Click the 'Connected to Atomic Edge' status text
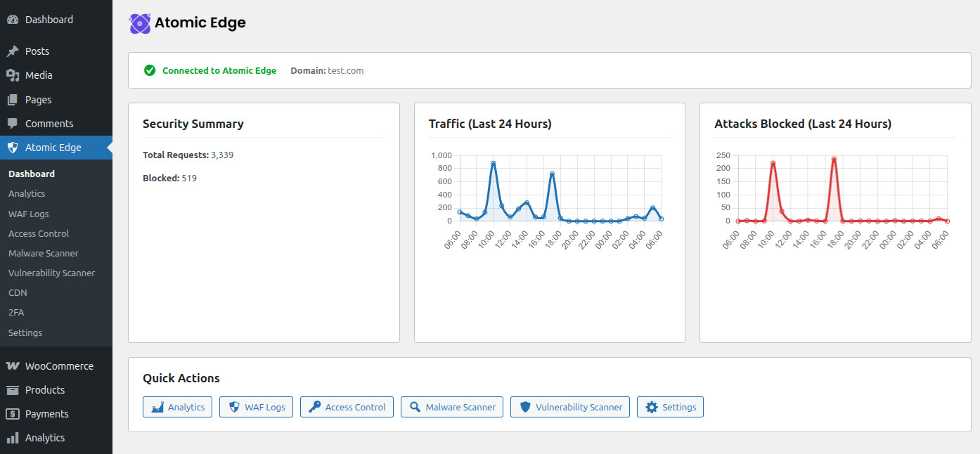 (x=219, y=70)
